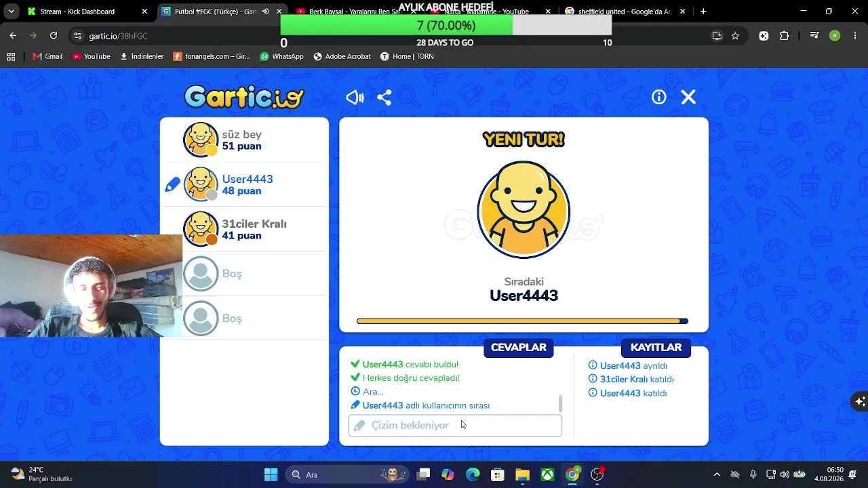Mute the Gartic game sound

pos(355,98)
